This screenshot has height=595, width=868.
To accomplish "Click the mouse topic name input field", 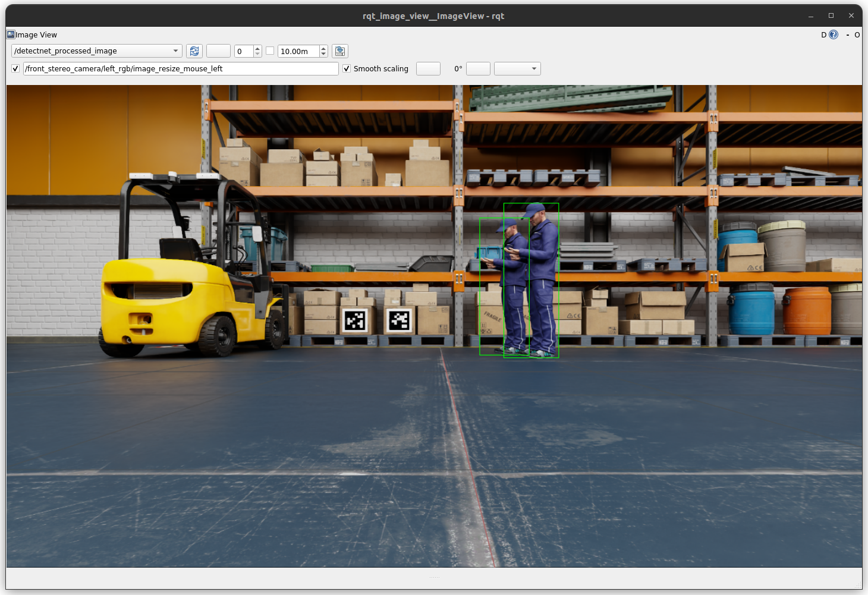I will 181,69.
